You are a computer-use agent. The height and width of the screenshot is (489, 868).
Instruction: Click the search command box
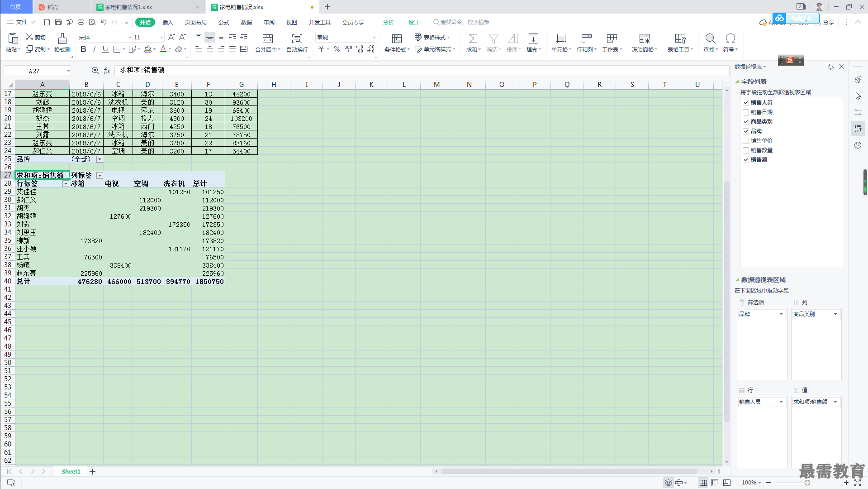tap(461, 22)
